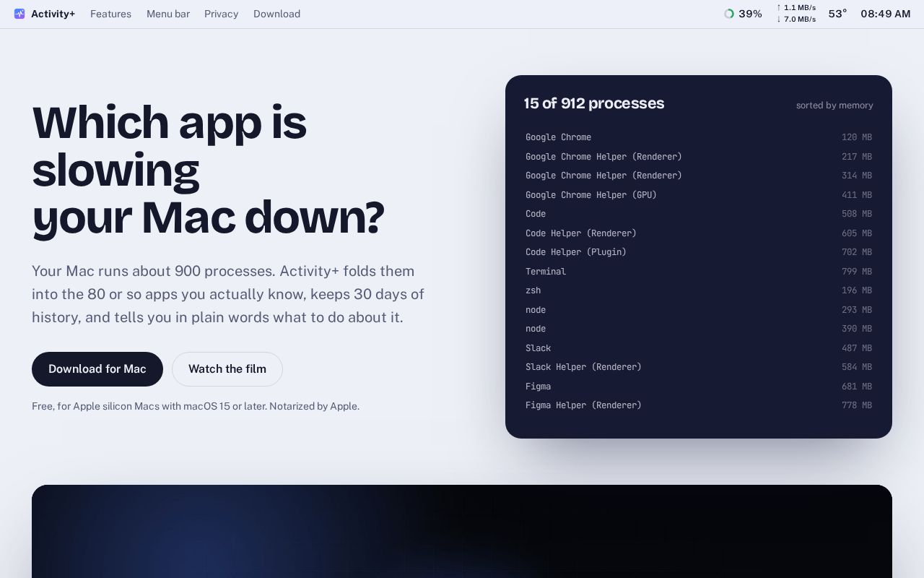Open the Privacy navigation link
Viewport: 924px width, 578px height.
[x=221, y=14]
